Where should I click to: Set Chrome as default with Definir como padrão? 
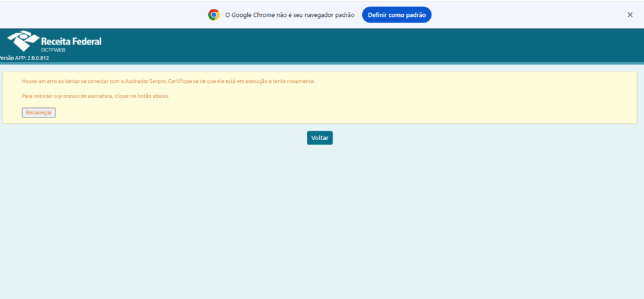[x=396, y=15]
